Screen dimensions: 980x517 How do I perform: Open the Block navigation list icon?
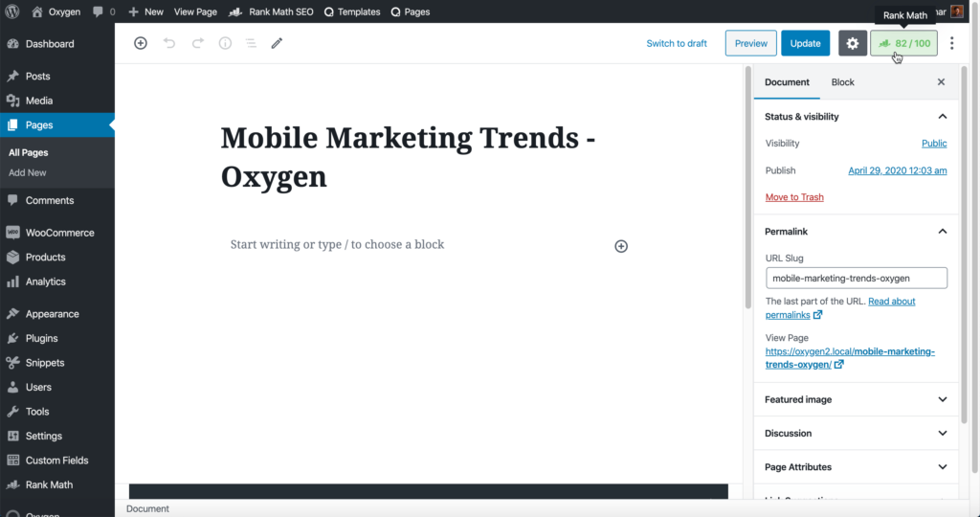[x=251, y=43]
